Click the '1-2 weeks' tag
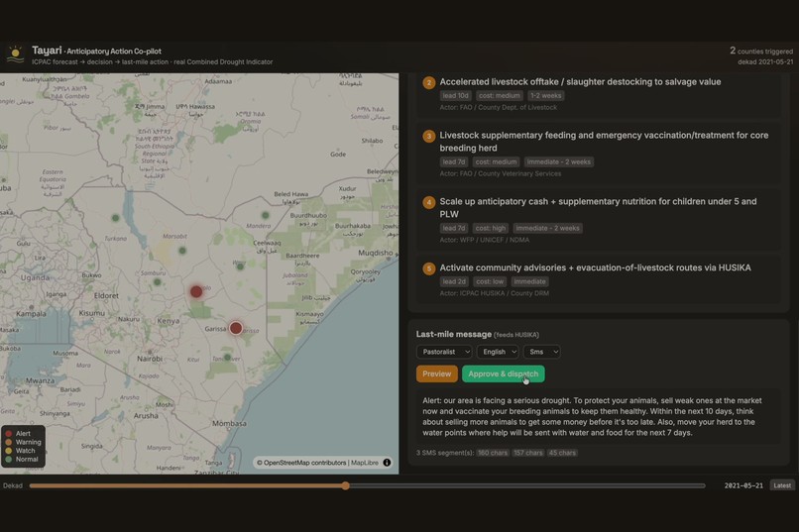 [x=545, y=96]
